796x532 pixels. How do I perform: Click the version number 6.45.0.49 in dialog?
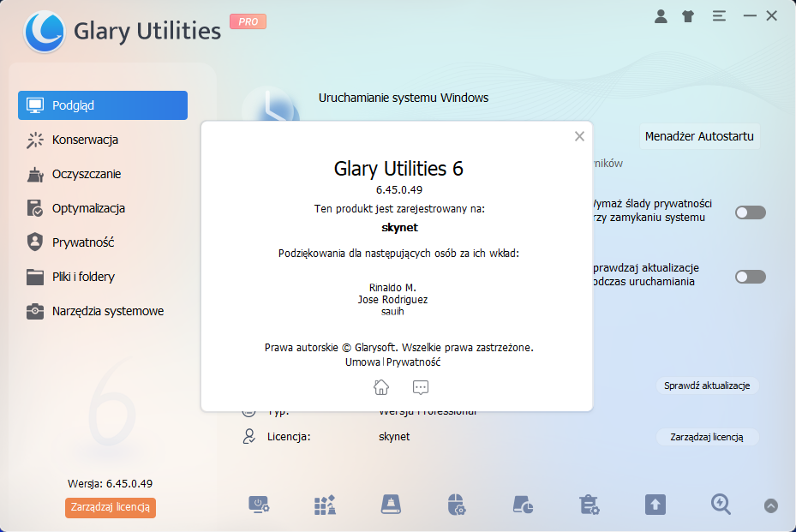tap(399, 190)
